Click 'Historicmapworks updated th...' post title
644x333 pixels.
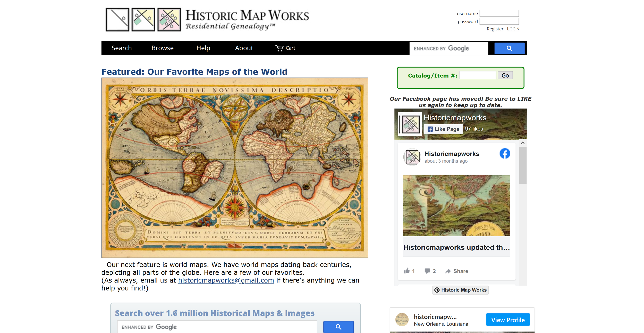coord(456,247)
